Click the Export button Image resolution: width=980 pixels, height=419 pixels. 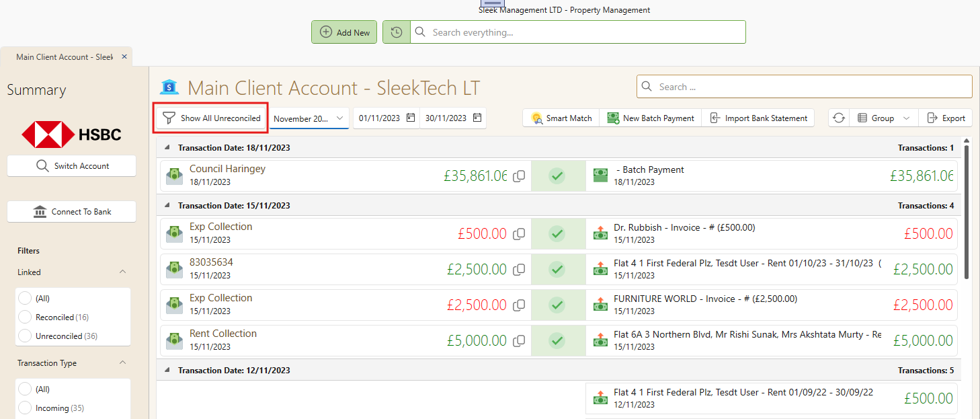coord(946,118)
